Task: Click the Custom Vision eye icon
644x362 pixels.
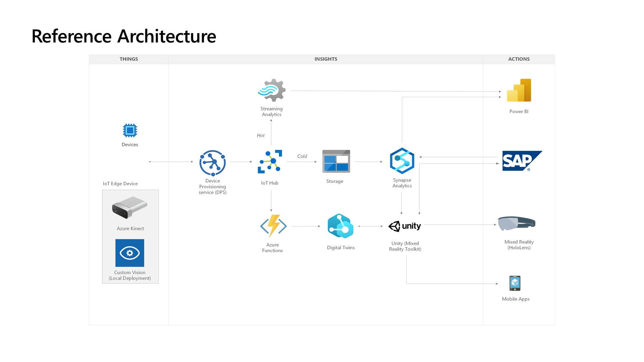Action: tap(130, 253)
